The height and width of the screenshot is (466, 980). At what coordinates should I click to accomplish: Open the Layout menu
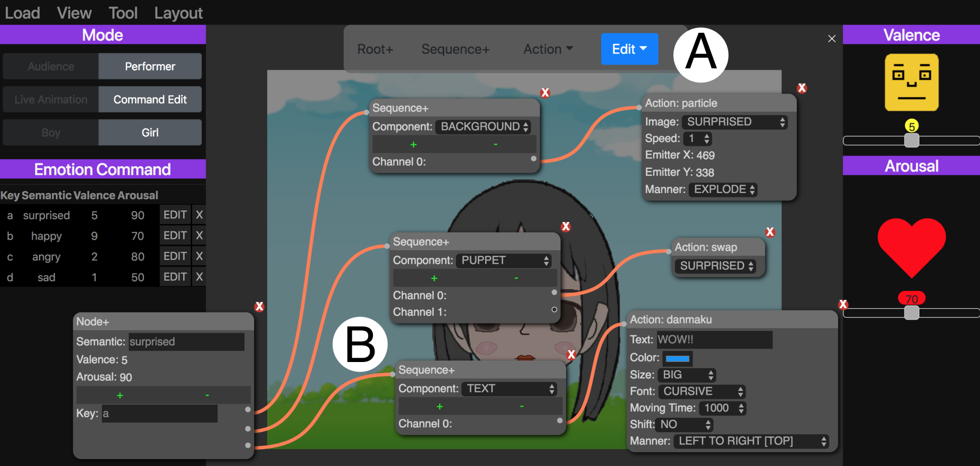coord(179,13)
